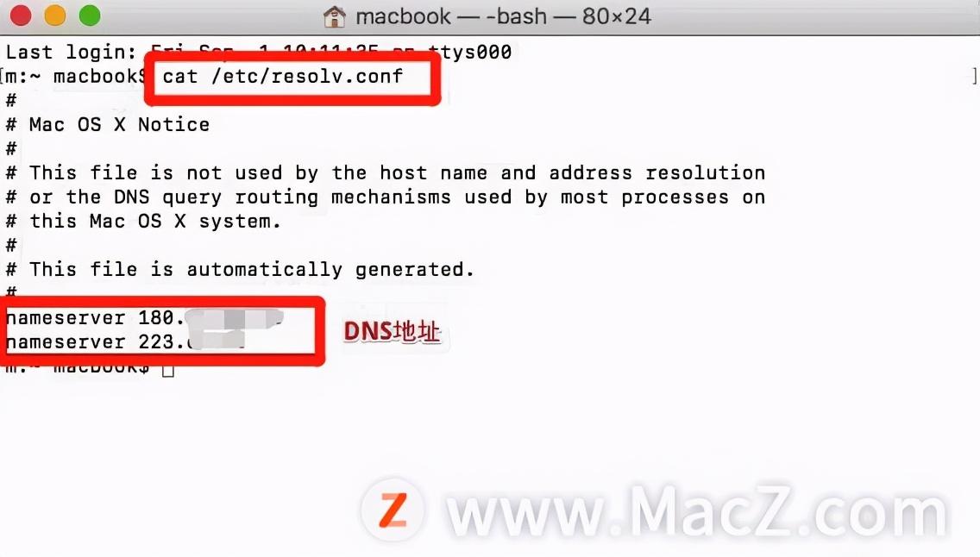This screenshot has width=980, height=557.
Task: Click the hollow cursor block at the prompt
Action: pos(168,369)
